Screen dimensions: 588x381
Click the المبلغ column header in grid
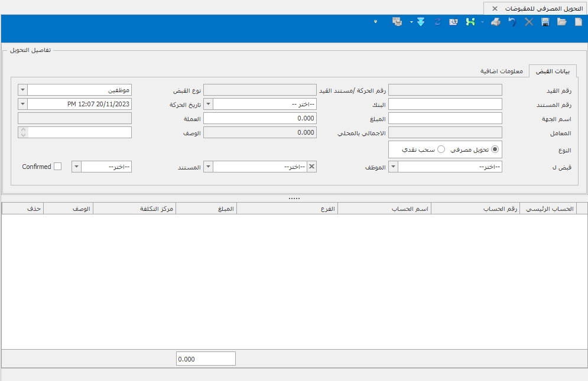[206, 209]
